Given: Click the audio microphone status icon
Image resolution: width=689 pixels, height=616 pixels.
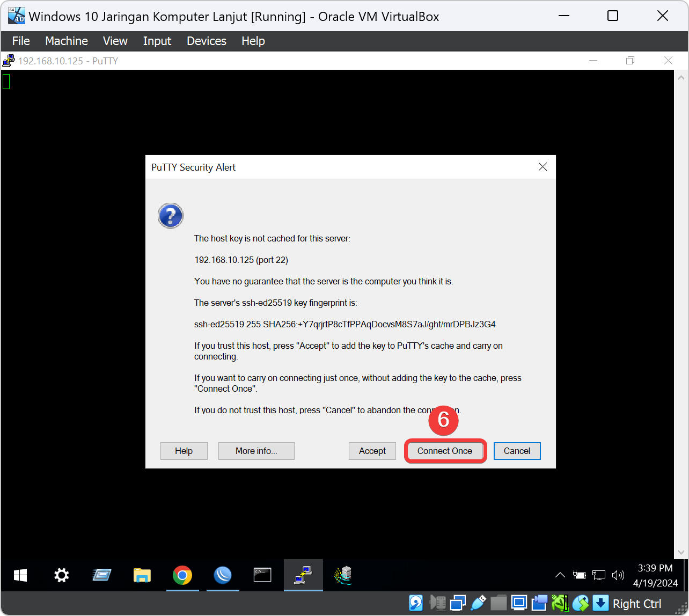Looking at the screenshot, I should point(437,603).
